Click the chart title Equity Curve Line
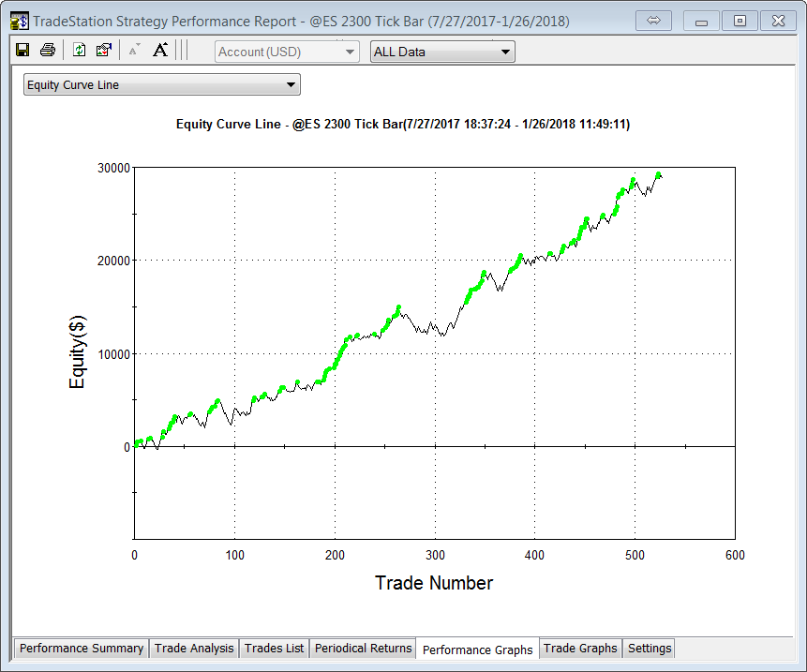This screenshot has width=807, height=672. point(403,124)
